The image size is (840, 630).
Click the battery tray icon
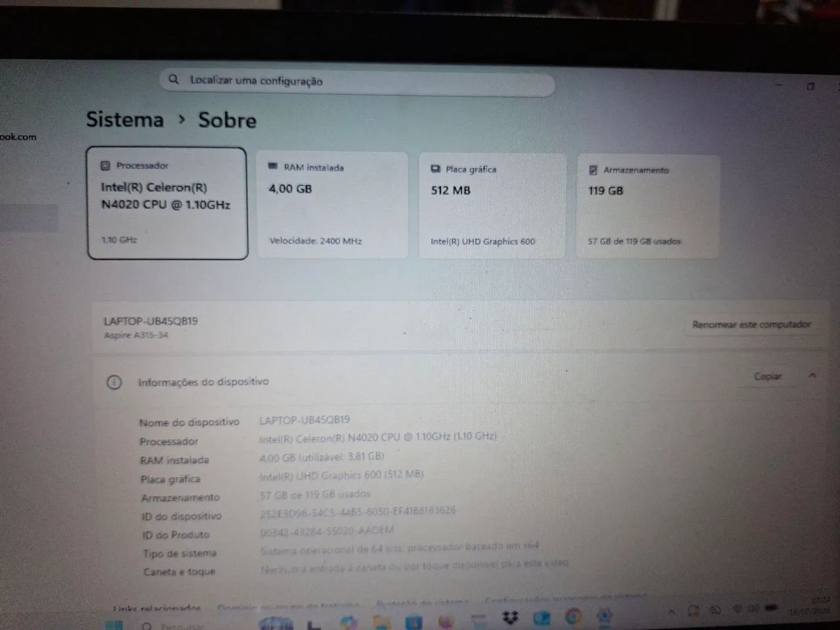(x=772, y=608)
